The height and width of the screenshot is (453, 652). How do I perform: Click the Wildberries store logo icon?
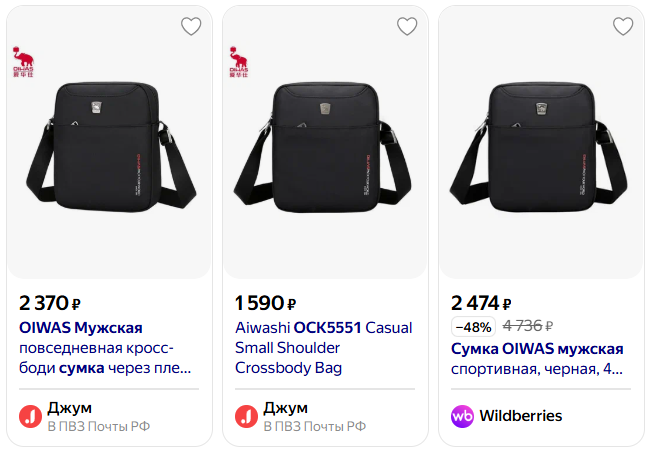pos(462,416)
